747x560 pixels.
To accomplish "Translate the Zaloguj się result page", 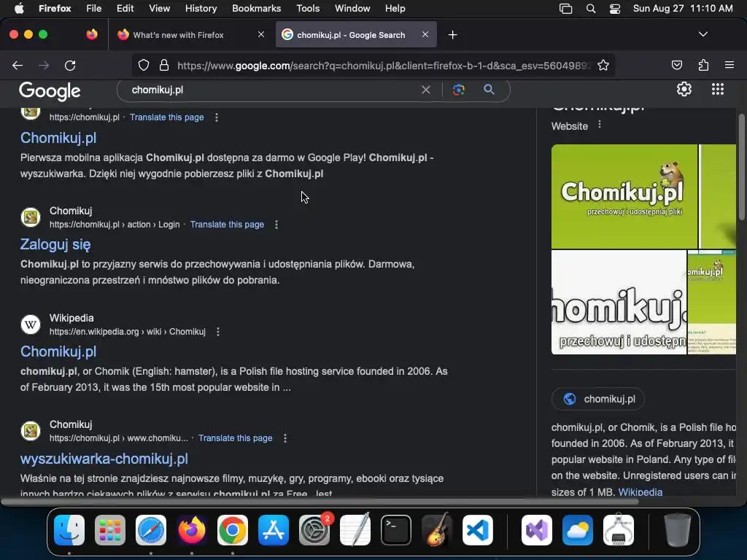I will click(x=227, y=225).
